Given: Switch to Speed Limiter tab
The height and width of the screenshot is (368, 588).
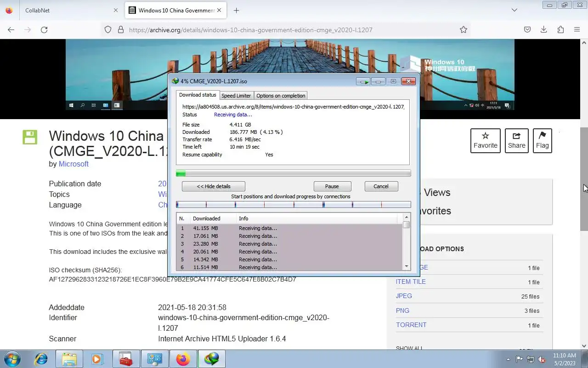Looking at the screenshot, I should click(236, 96).
